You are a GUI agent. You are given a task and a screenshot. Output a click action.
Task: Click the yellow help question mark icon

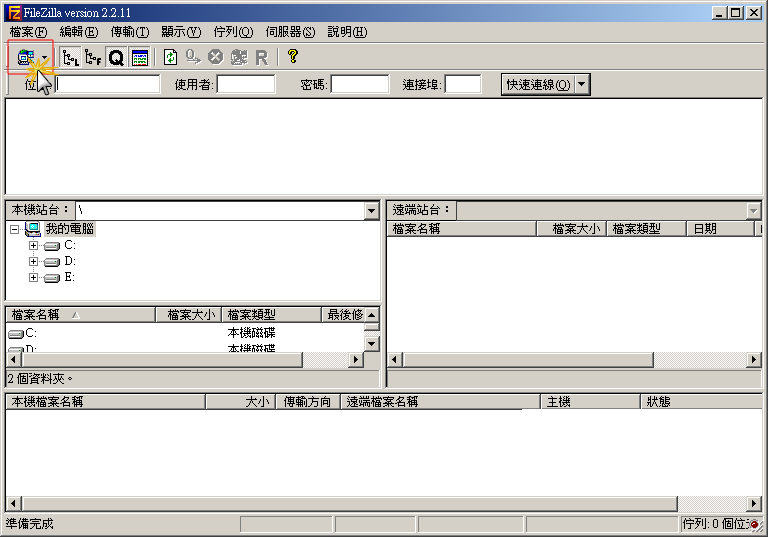point(293,56)
